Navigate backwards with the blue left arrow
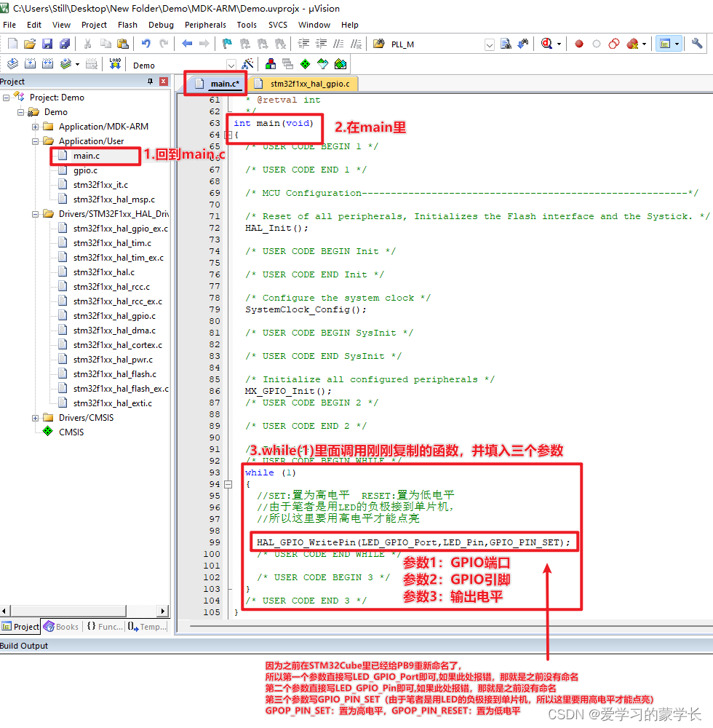This screenshot has width=713, height=728. (187, 44)
